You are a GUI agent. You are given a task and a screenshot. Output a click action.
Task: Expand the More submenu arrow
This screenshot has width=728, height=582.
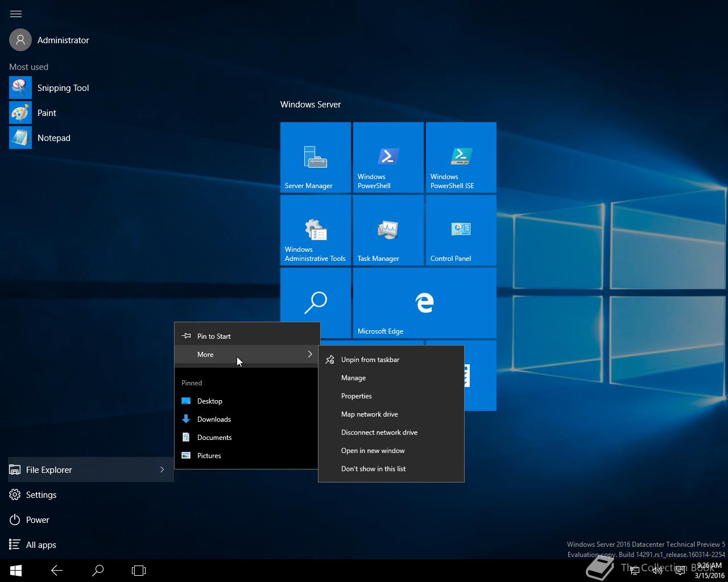[x=310, y=354]
